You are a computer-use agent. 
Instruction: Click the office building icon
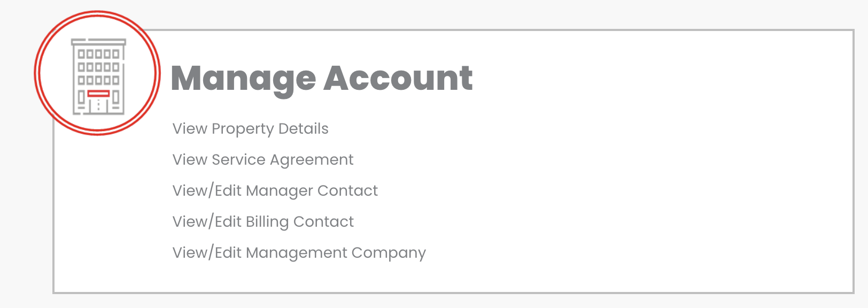point(98,76)
